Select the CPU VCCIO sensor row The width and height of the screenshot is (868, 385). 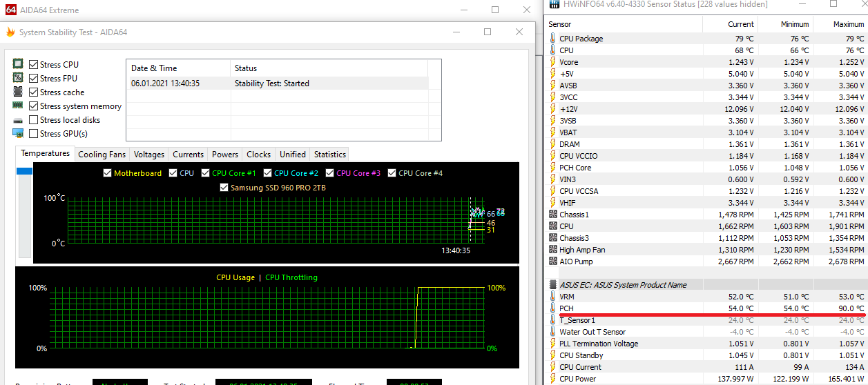click(x=706, y=156)
